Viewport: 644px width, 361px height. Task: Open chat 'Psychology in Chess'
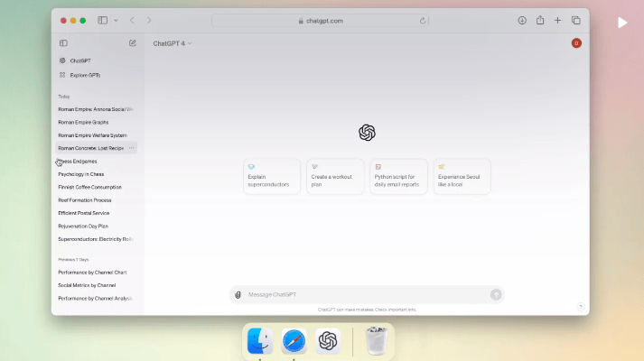tap(81, 174)
